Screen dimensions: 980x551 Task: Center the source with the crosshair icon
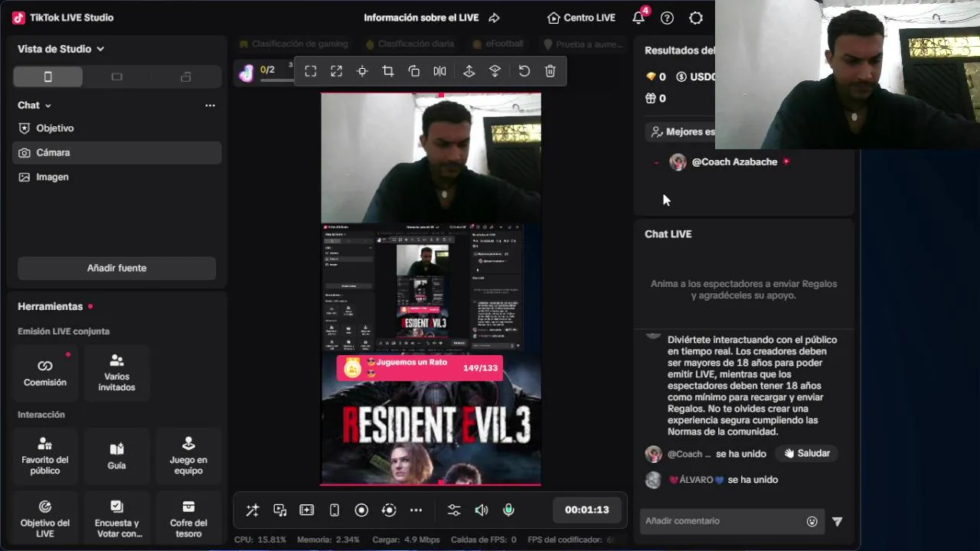(362, 71)
